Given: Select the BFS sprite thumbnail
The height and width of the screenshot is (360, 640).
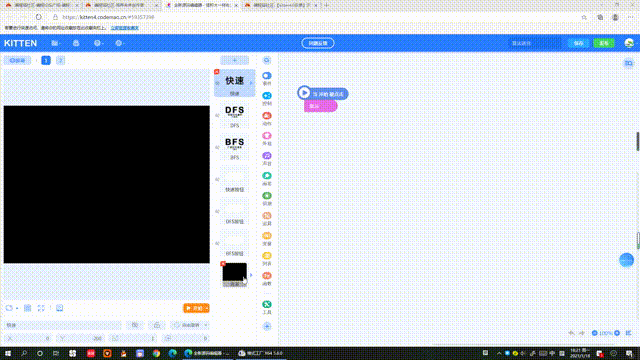Looking at the screenshot, I should click(235, 147).
